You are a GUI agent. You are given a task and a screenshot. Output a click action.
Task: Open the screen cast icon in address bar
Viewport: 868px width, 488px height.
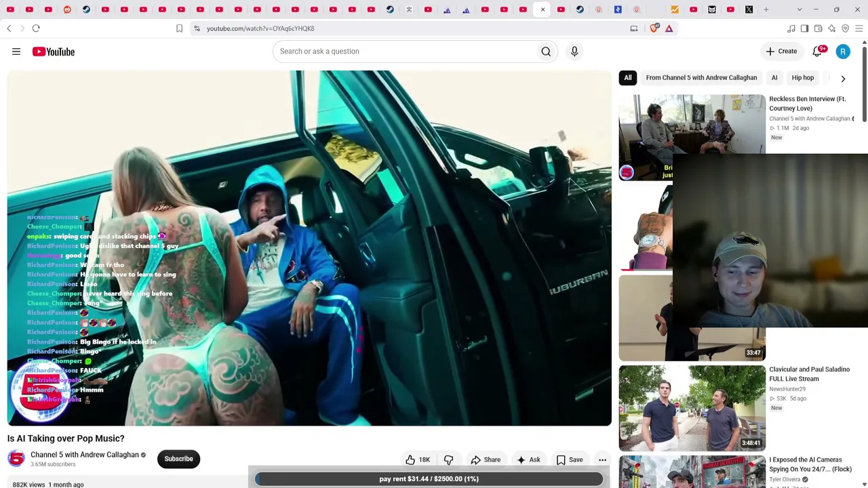pos(634,28)
